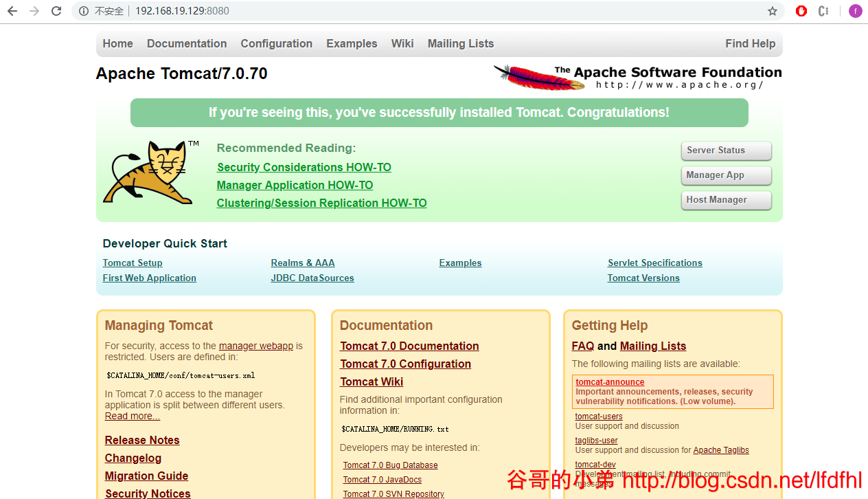Image resolution: width=868 pixels, height=499 pixels.
Task: Open the tomcat-announce mailing list link
Action: [610, 382]
